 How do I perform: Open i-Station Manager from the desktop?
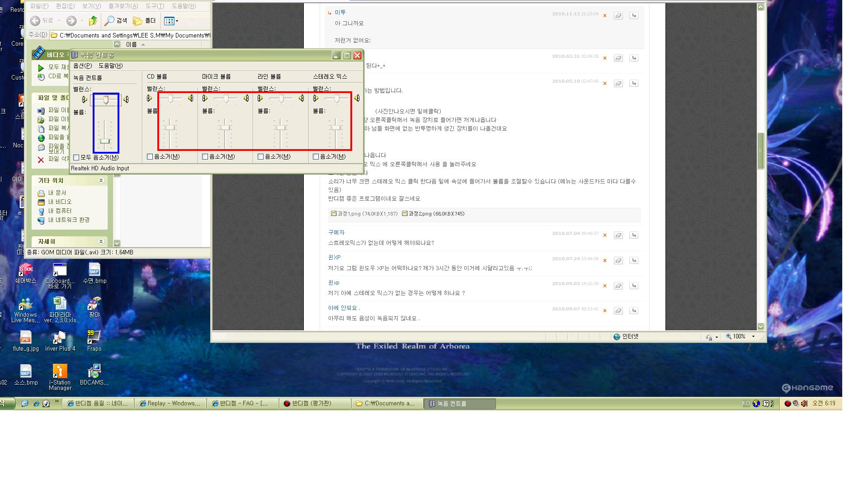coord(60,378)
